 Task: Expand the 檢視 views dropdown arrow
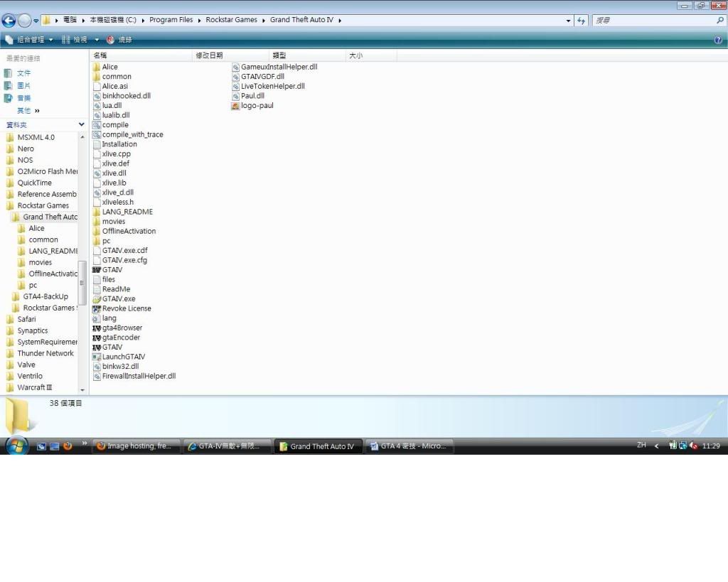tap(97, 40)
